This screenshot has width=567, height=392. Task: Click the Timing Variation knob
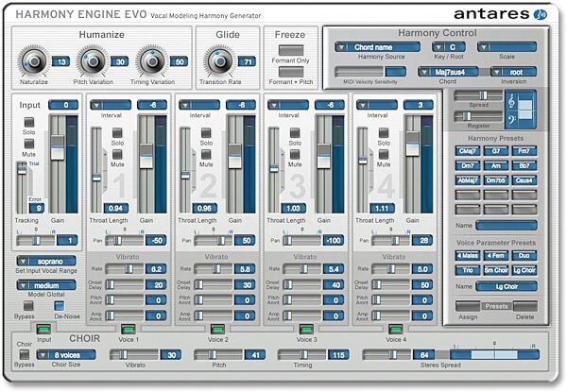pos(152,61)
